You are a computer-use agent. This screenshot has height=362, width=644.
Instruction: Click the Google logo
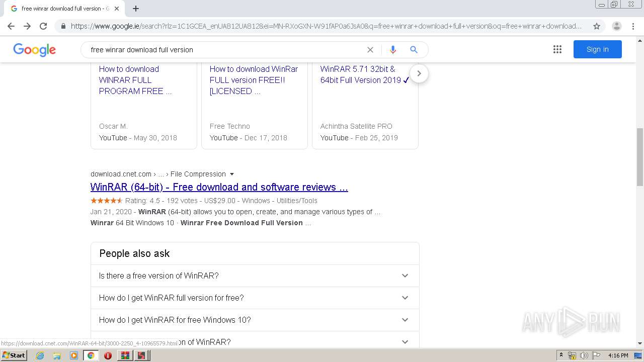(x=35, y=49)
